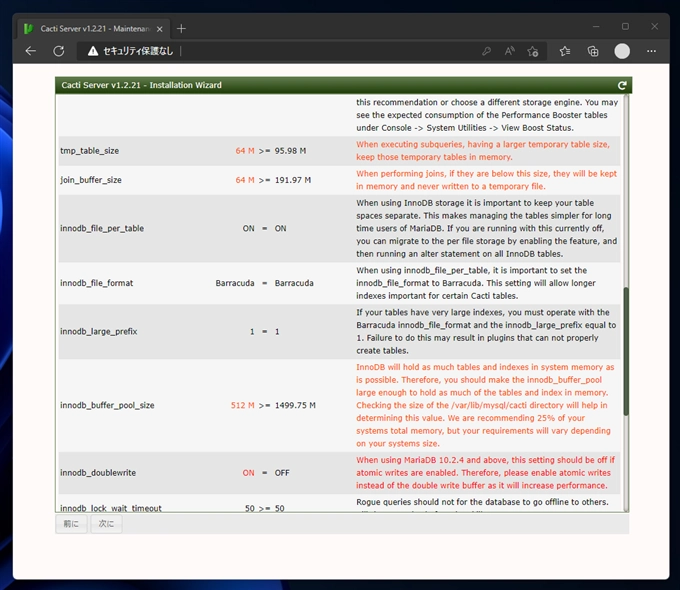Open a new browser tab
The image size is (680, 590).
pos(181,29)
